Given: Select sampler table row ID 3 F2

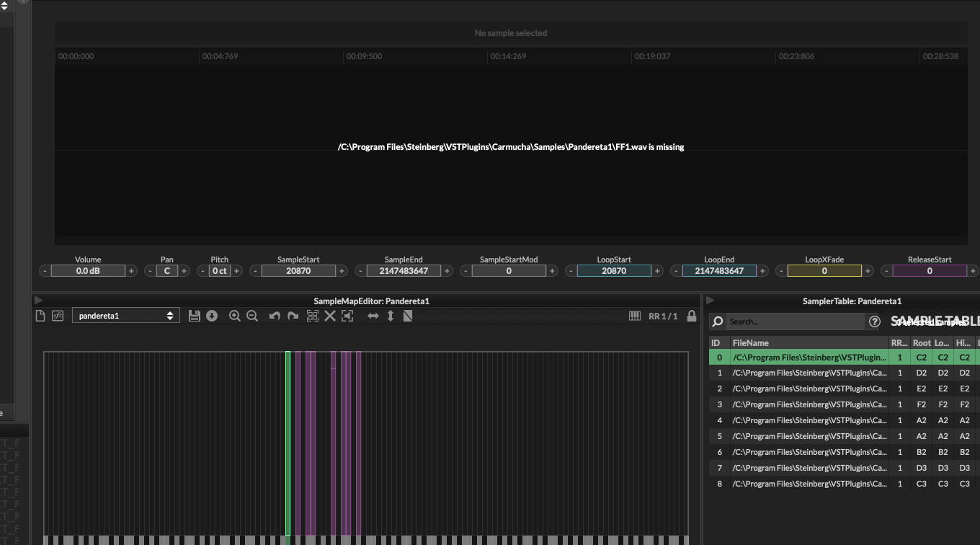Looking at the screenshot, I should click(845, 405).
